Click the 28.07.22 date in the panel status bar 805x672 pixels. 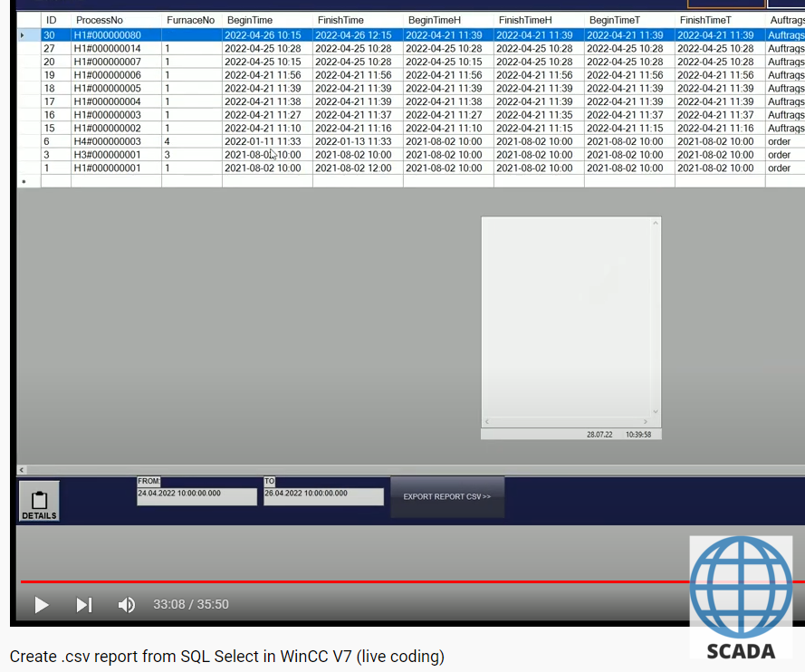coord(599,435)
